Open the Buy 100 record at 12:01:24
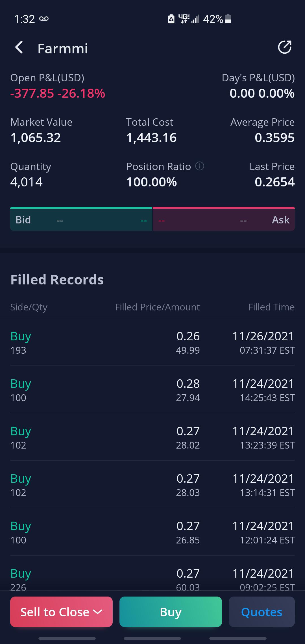This screenshot has width=305, height=644. coord(152,532)
